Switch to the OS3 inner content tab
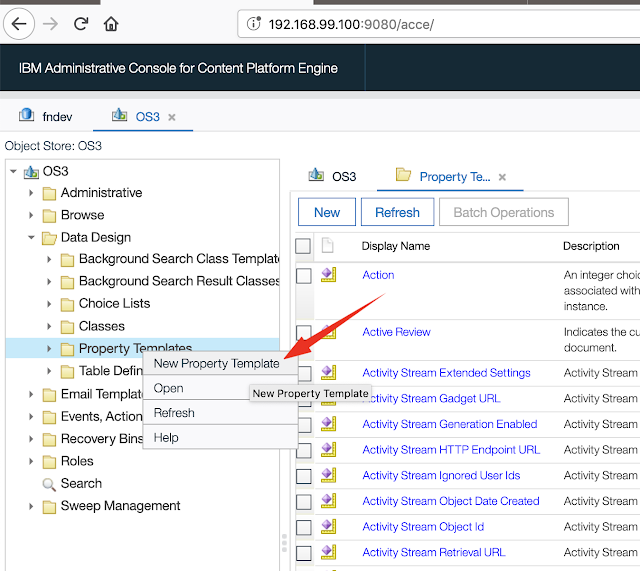Viewport: 640px width, 571px height. pos(332,176)
